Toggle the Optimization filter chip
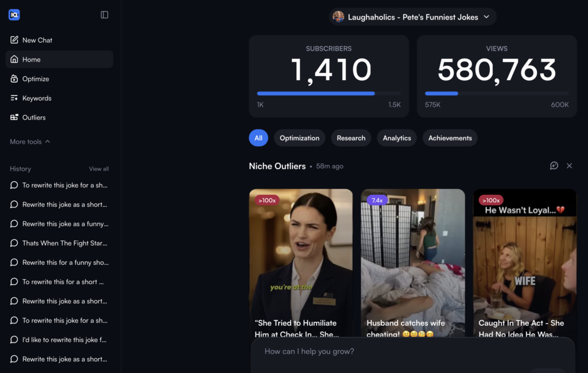 pos(299,138)
